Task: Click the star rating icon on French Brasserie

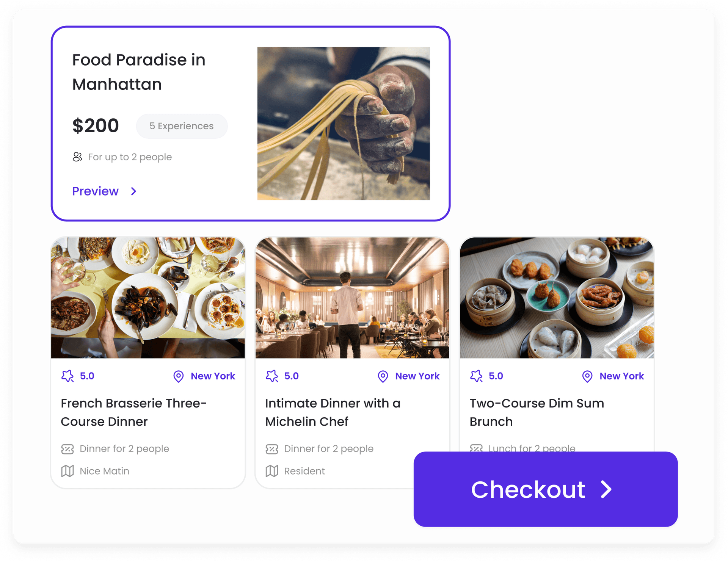Action: pyautogui.click(x=67, y=376)
